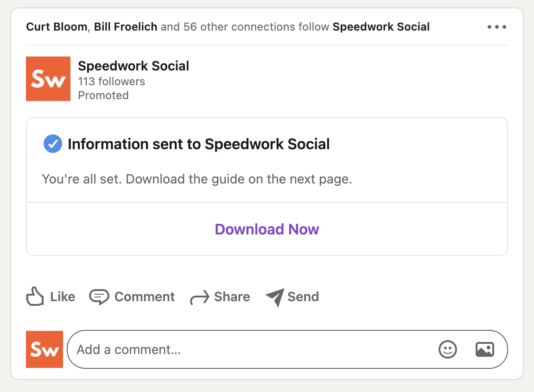Click the Speedwork Social orange logo
534x392 pixels.
pyautogui.click(x=48, y=79)
